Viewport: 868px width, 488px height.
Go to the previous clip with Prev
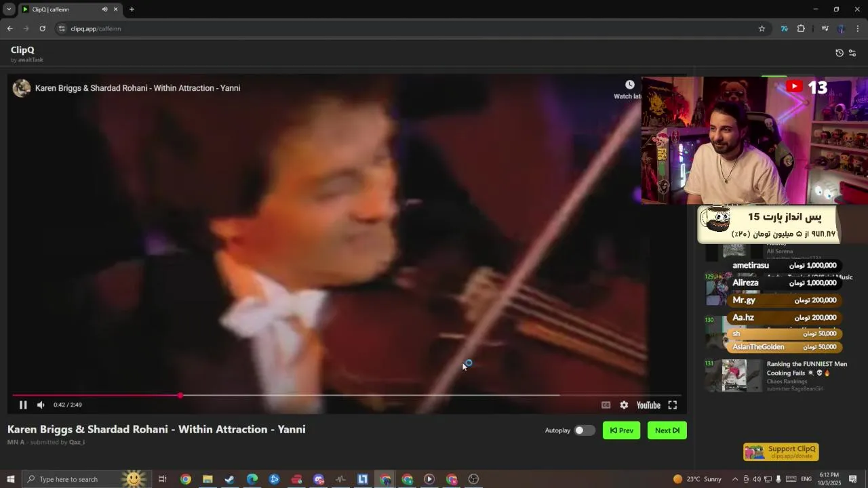pyautogui.click(x=621, y=430)
